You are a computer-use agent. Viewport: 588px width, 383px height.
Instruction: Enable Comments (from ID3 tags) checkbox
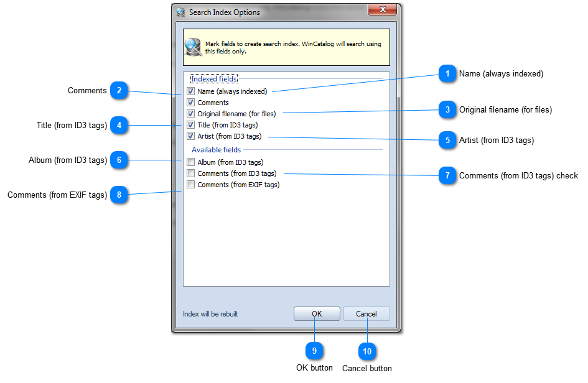[191, 173]
